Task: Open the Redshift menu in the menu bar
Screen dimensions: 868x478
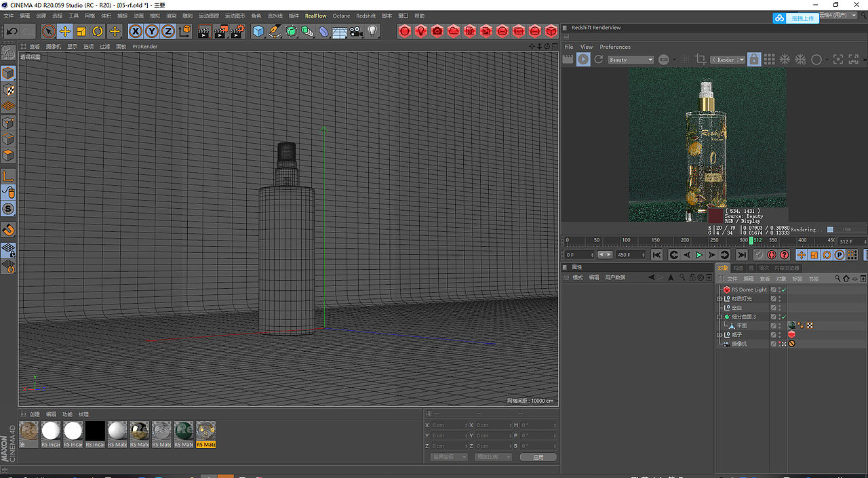Action: pyautogui.click(x=366, y=15)
